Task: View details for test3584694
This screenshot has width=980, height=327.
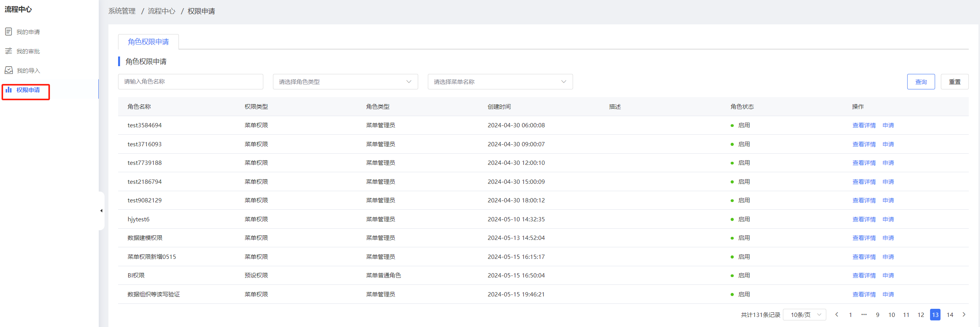Action: (x=864, y=125)
